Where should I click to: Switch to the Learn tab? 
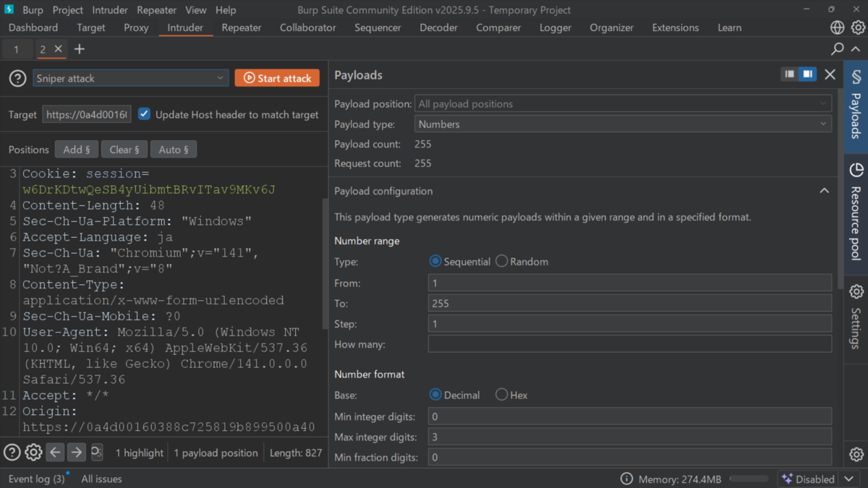(729, 27)
